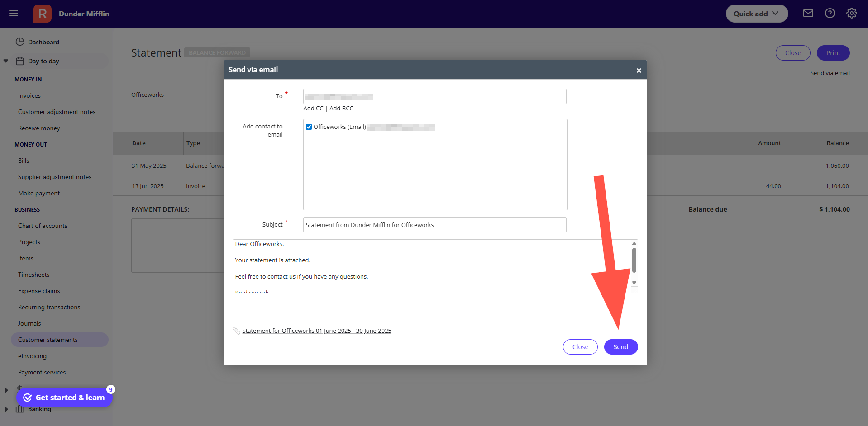This screenshot has width=868, height=426.
Task: Open Items in the sidebar
Action: [26, 258]
